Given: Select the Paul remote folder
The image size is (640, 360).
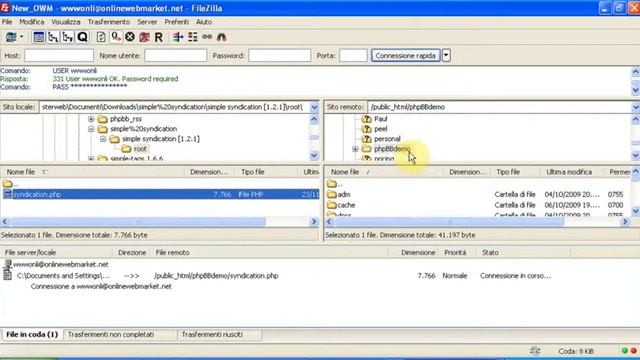Looking at the screenshot, I should (380, 119).
